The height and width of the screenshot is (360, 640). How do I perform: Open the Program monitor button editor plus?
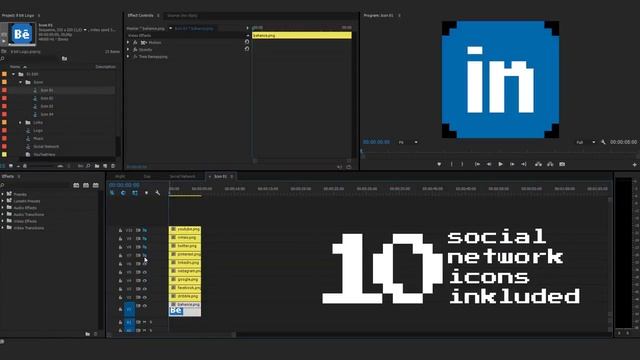click(634, 164)
